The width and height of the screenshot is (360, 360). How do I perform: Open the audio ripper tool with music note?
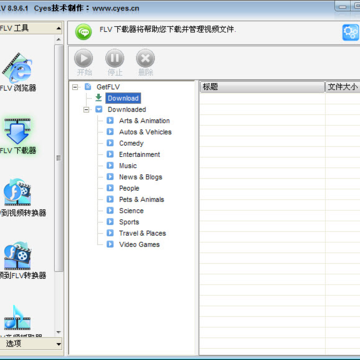17,318
